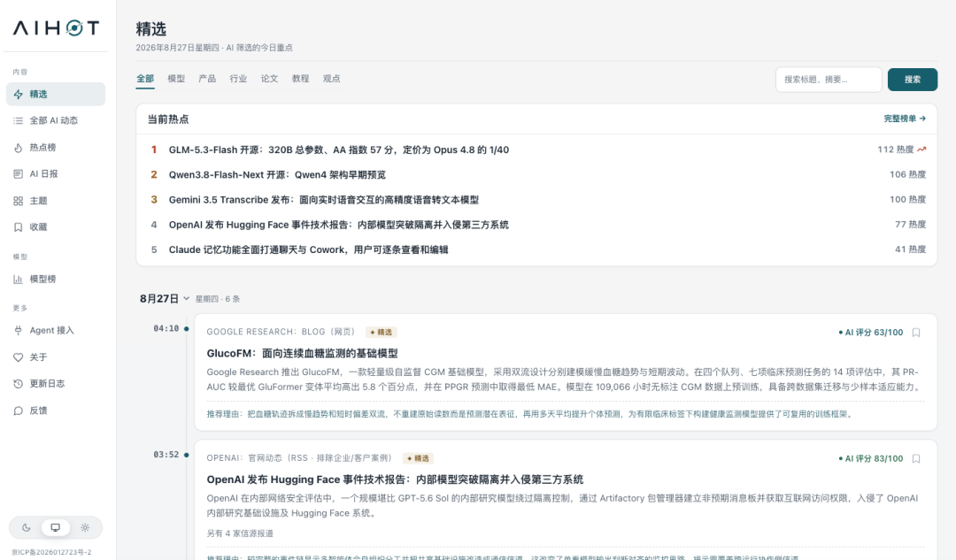Screen dimensions: 956x560
Task: Open 主题 grid icon
Action: coord(19,201)
